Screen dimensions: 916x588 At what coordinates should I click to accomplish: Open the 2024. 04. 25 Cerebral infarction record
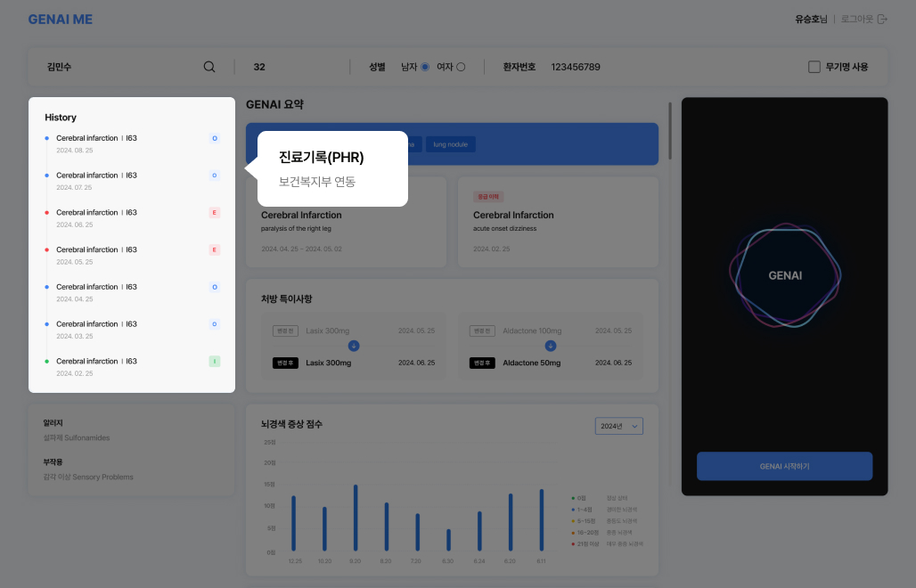pyautogui.click(x=96, y=287)
